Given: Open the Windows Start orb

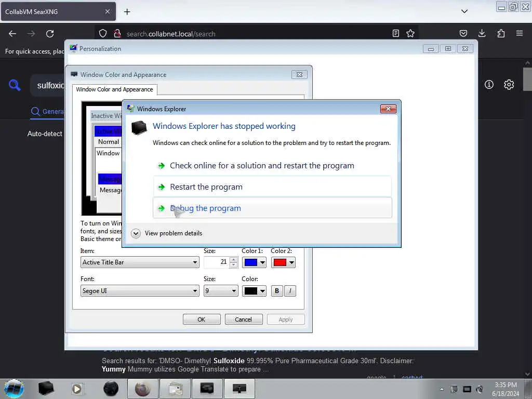Looking at the screenshot, I should point(14,389).
